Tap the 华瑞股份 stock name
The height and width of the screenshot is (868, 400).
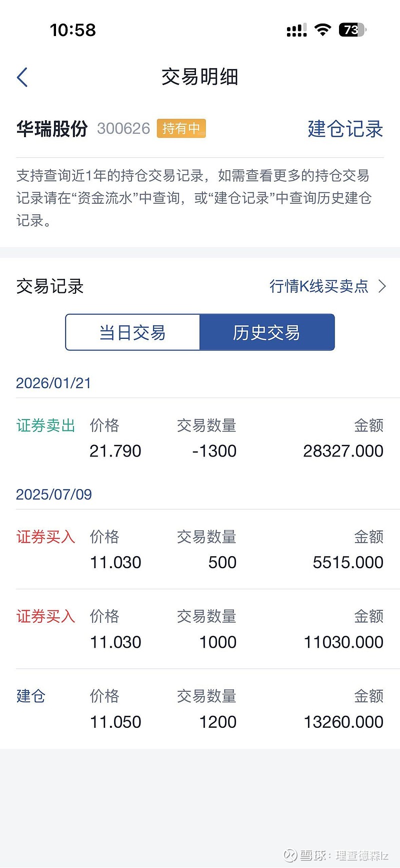(52, 129)
